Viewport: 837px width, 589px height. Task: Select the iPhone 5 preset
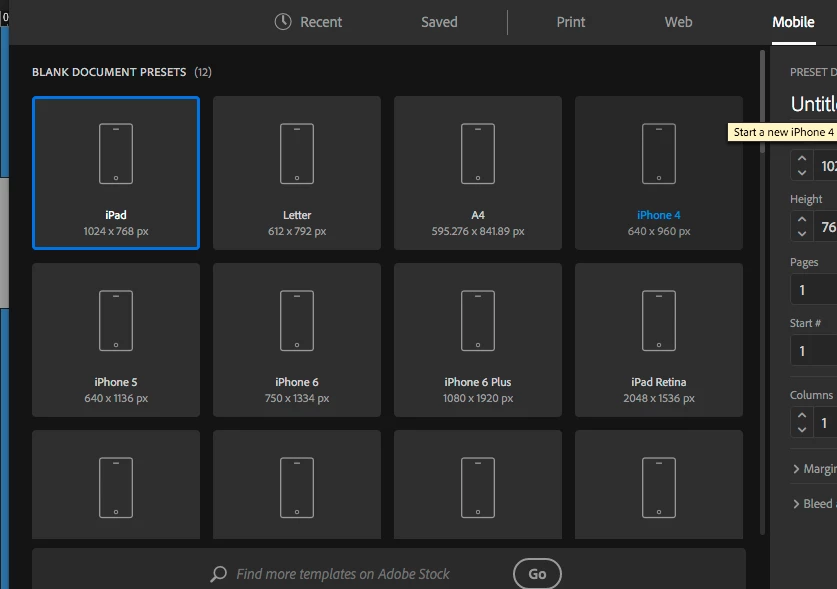(116, 340)
